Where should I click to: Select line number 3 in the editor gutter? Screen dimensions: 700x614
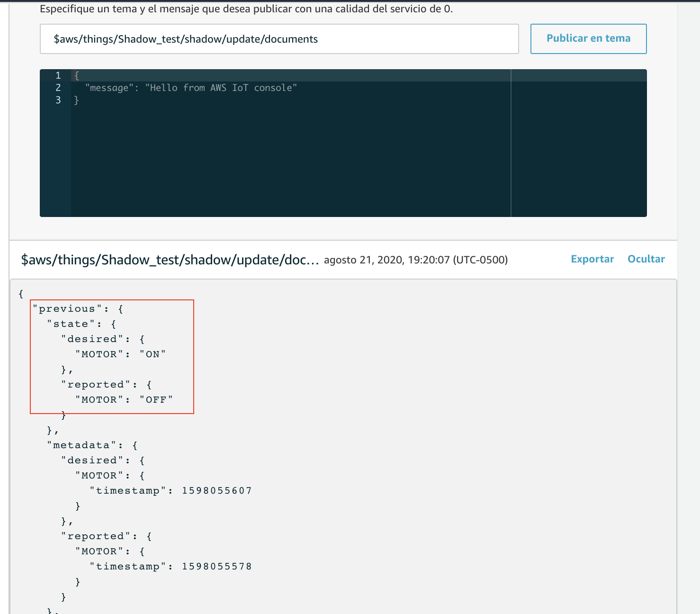(x=58, y=100)
